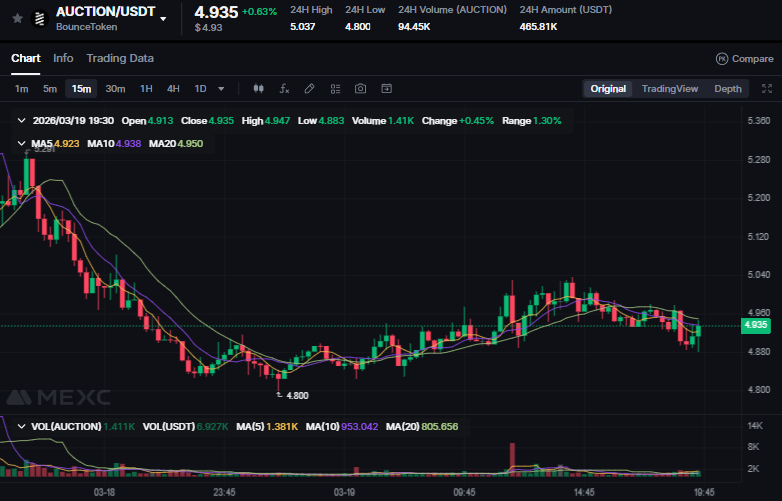Collapse the VOL indicator legend row
Viewport: 782px width, 501px height.
point(21,427)
